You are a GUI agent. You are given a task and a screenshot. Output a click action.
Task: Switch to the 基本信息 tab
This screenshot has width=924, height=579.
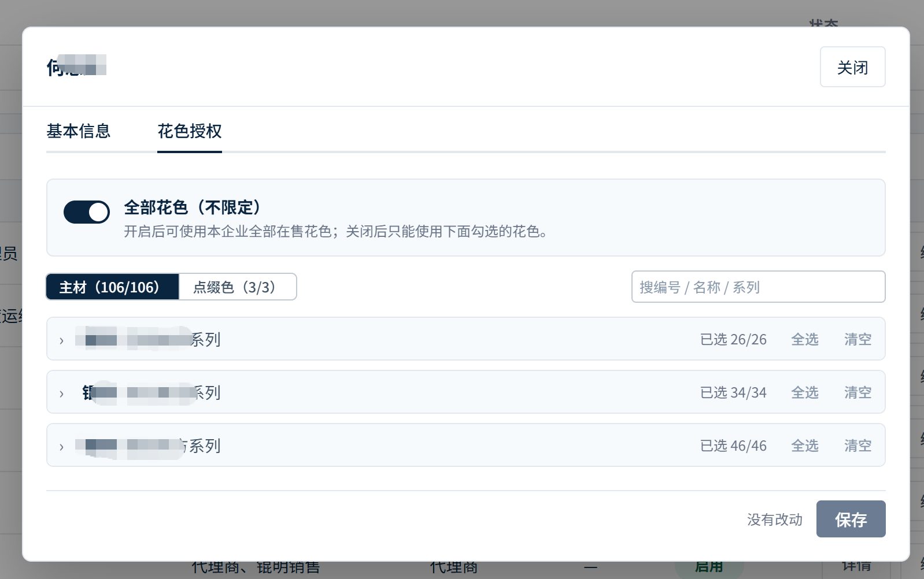(79, 131)
